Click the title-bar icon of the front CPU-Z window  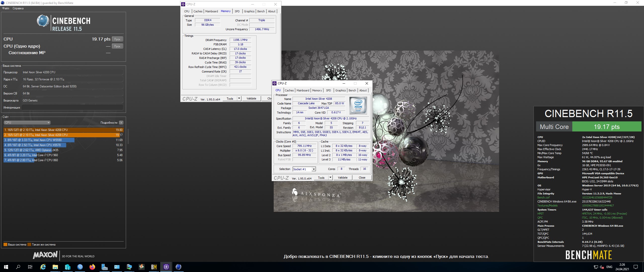tap(274, 83)
